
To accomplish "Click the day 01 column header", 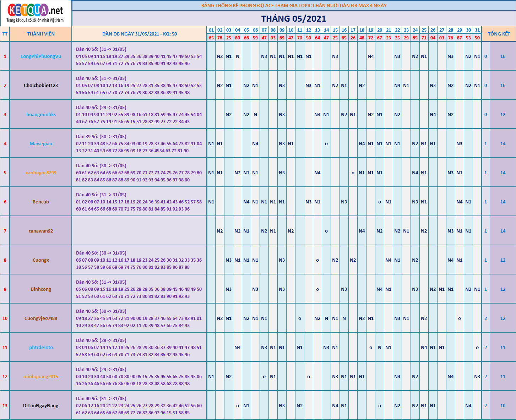I will (211, 30).
